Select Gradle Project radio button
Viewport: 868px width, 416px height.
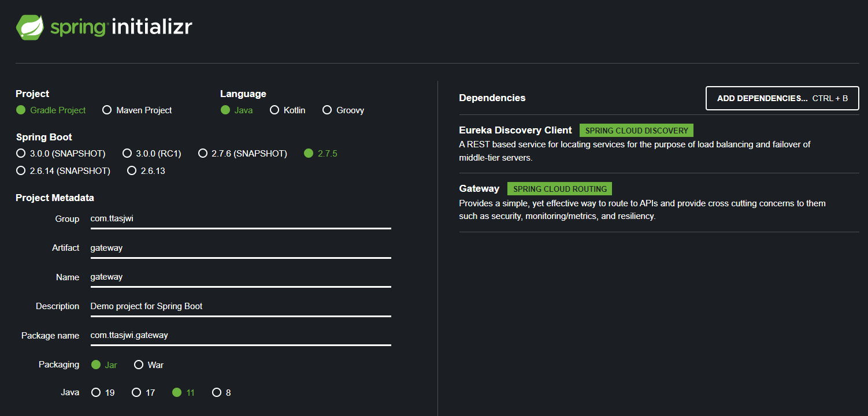coord(51,110)
